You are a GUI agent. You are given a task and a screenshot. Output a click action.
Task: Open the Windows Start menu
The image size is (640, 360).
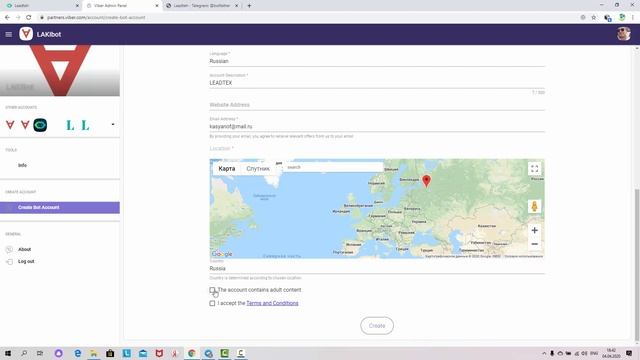[x=8, y=353]
